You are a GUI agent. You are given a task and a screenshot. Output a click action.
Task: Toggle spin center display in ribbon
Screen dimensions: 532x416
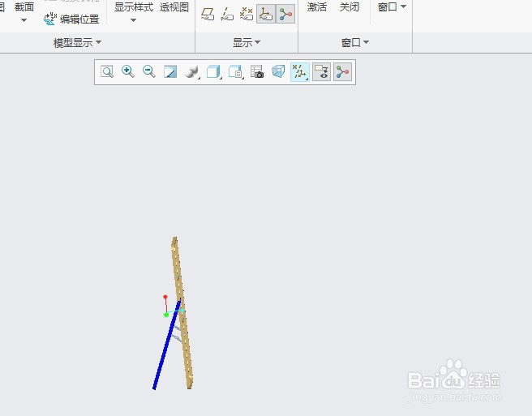coord(285,15)
